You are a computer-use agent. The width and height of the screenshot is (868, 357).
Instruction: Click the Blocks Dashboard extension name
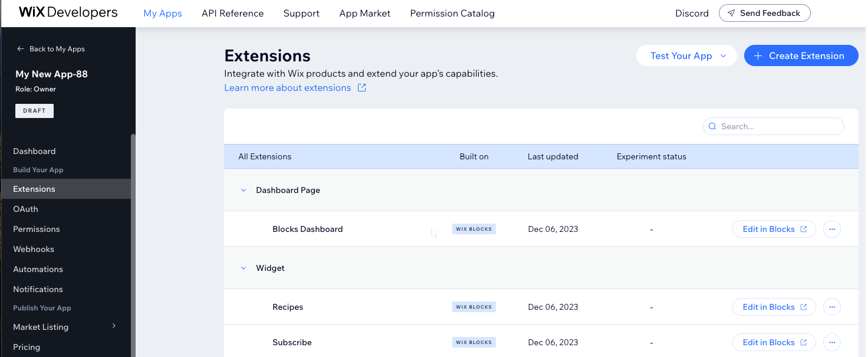pyautogui.click(x=307, y=229)
